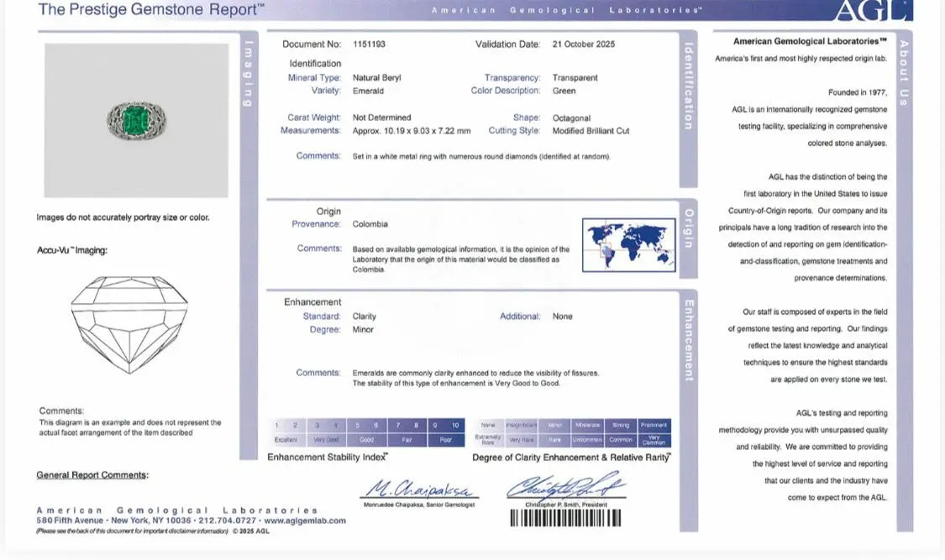
Task: Click the Minor degree value
Action: (363, 329)
